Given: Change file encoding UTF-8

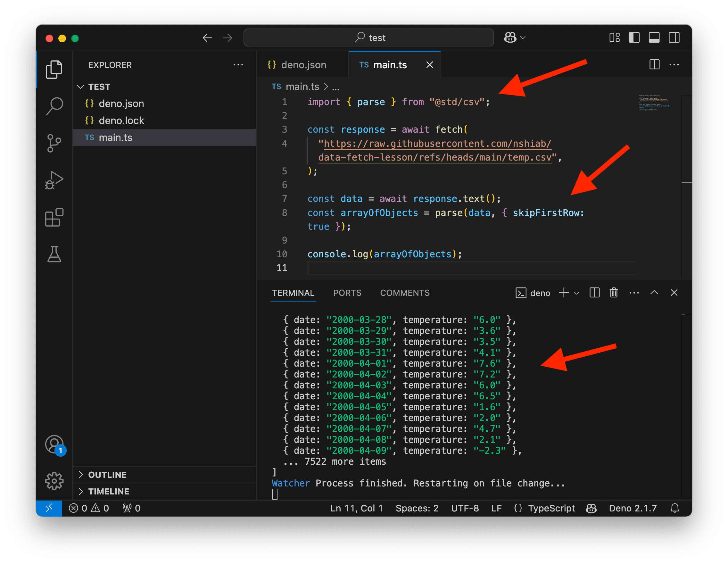Looking at the screenshot, I should tap(465, 508).
